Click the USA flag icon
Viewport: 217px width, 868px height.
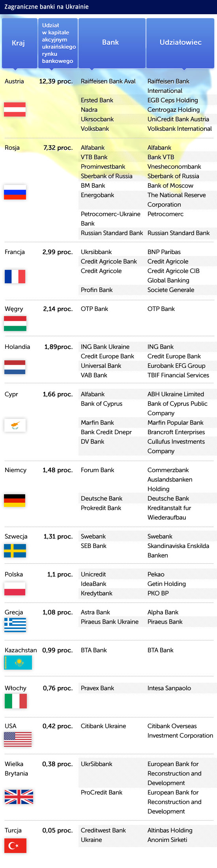18,739
